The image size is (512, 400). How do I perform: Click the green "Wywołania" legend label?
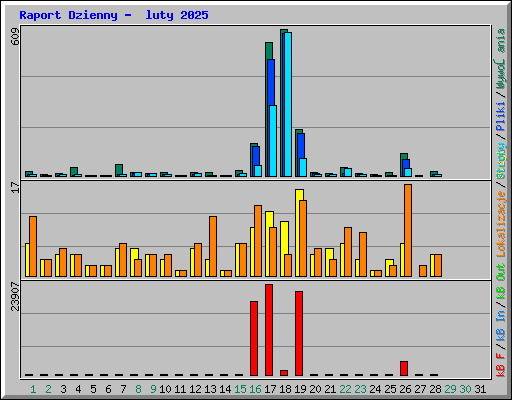(x=501, y=59)
